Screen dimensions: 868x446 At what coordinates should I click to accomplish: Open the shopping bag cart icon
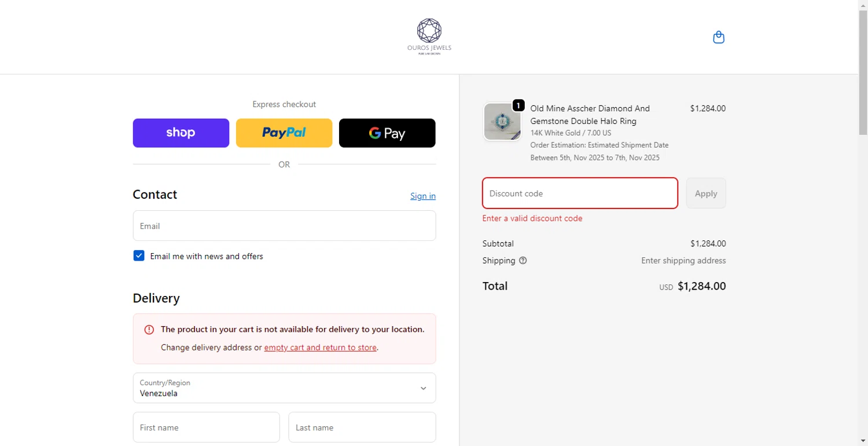pyautogui.click(x=719, y=38)
